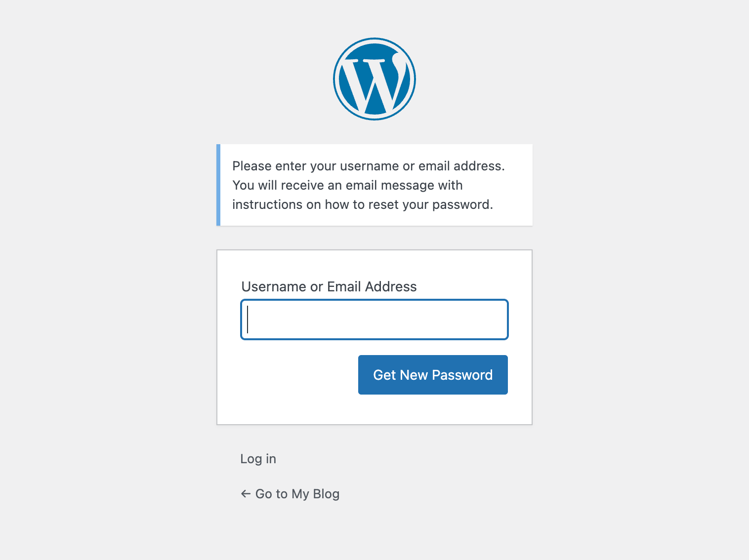749x560 pixels.
Task: Select the Username or Email Address label
Action: coord(329,286)
